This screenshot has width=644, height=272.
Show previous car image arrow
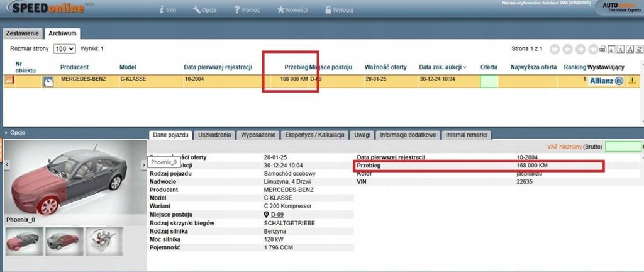[x=7, y=164]
